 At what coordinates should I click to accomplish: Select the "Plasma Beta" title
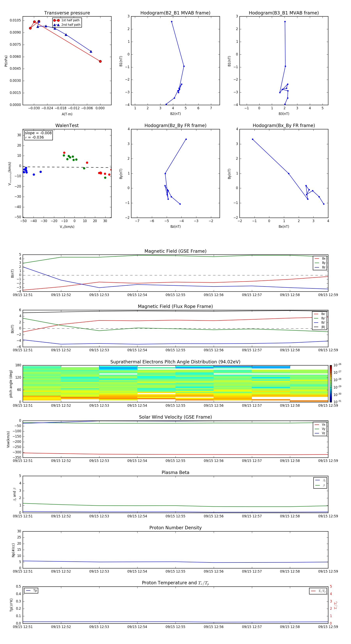(x=175, y=473)
